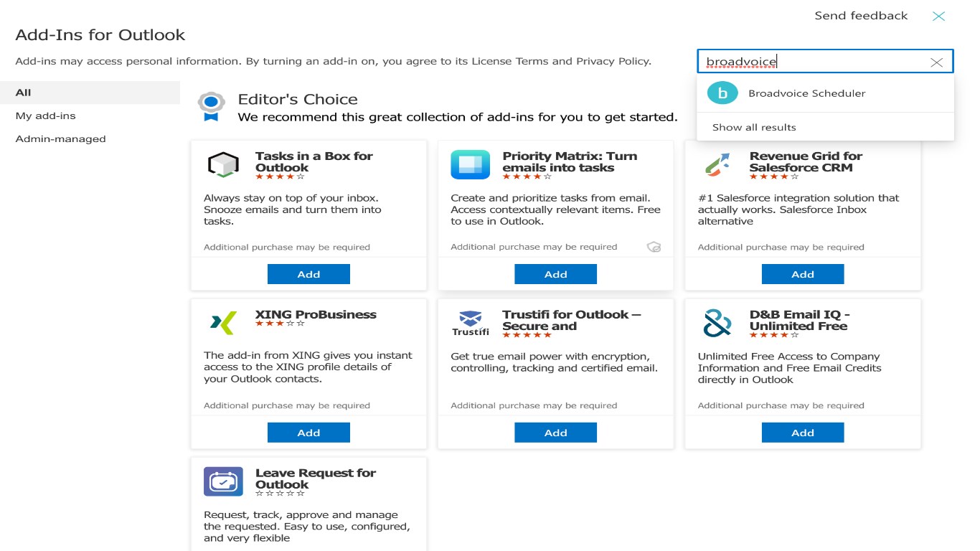Click Show all results in dropdown
This screenshot has width=980, height=551.
coord(754,127)
